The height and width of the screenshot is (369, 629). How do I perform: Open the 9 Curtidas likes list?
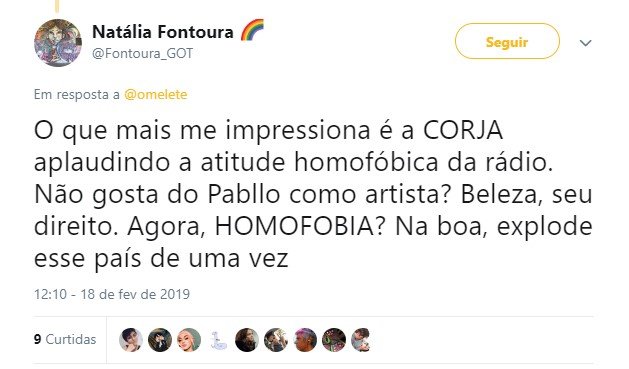(65, 339)
